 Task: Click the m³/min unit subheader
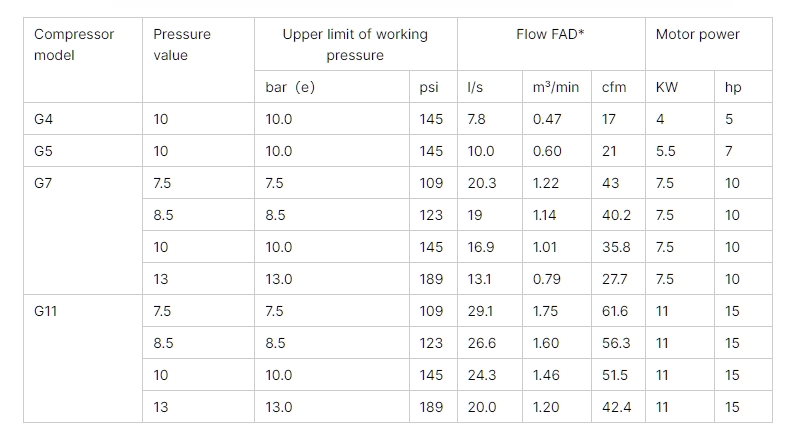[x=556, y=87]
